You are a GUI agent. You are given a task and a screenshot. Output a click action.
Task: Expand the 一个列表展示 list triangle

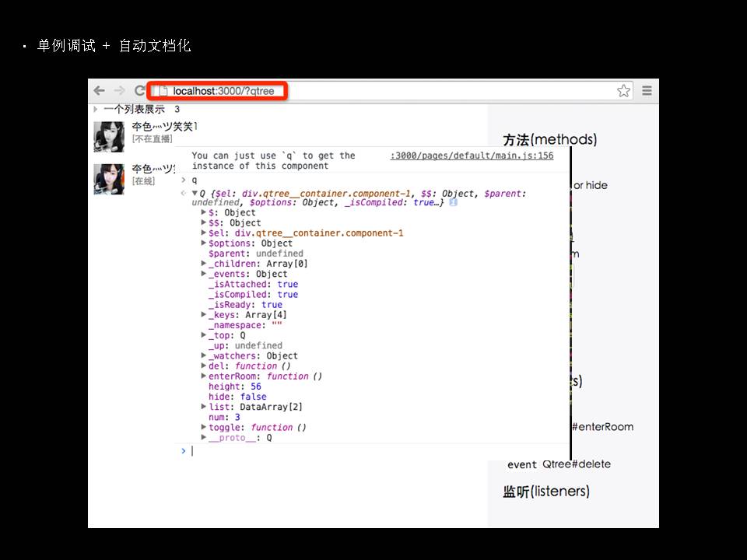[x=96, y=110]
